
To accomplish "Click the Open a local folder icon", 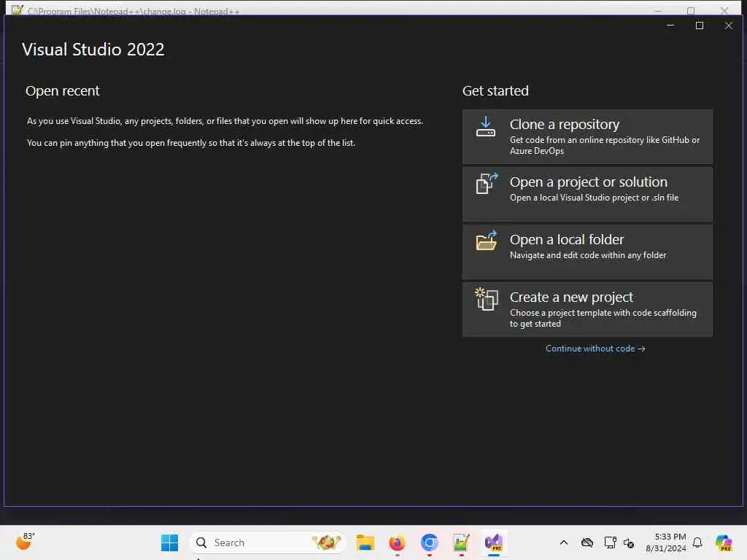I will (487, 241).
